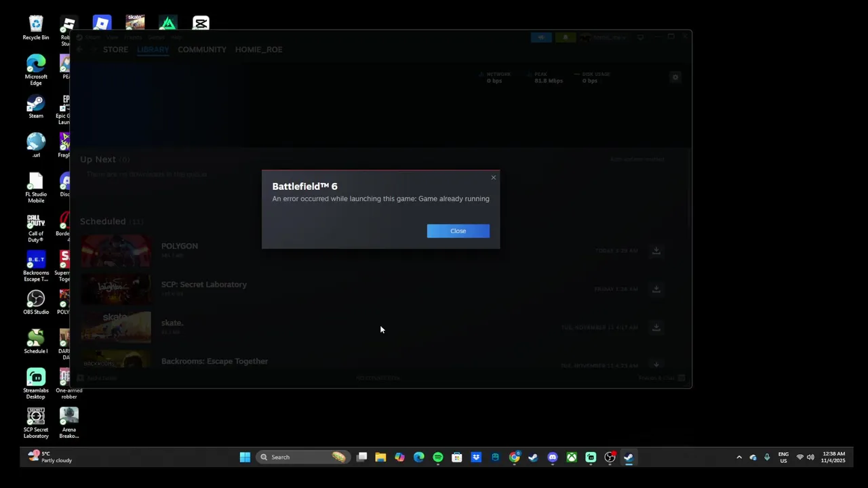Image resolution: width=868 pixels, height=488 pixels.
Task: Select the skate. desktop icon in top row
Action: [135, 22]
